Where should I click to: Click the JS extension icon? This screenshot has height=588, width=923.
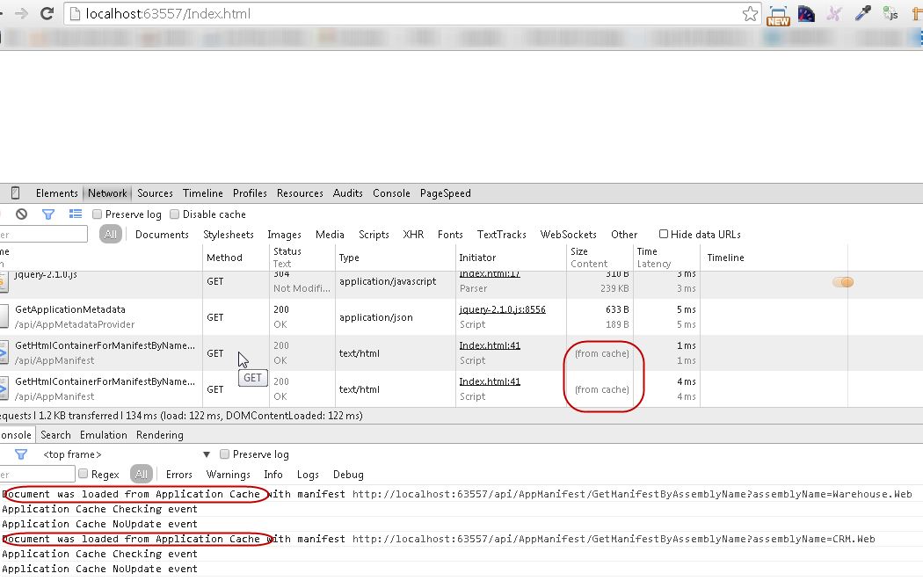coord(890,13)
